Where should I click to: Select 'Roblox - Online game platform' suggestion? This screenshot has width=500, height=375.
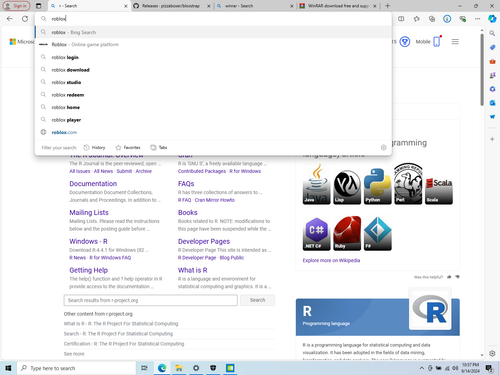[x=213, y=44]
